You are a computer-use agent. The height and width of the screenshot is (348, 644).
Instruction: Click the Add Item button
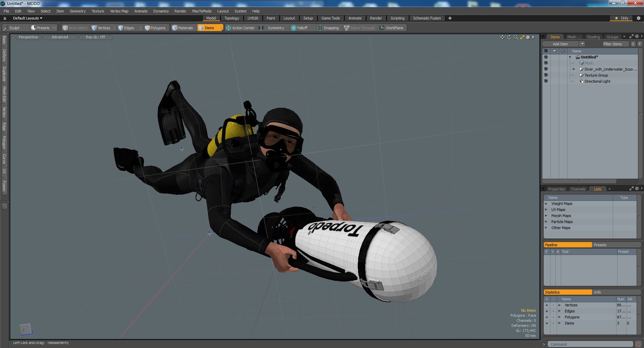click(560, 44)
